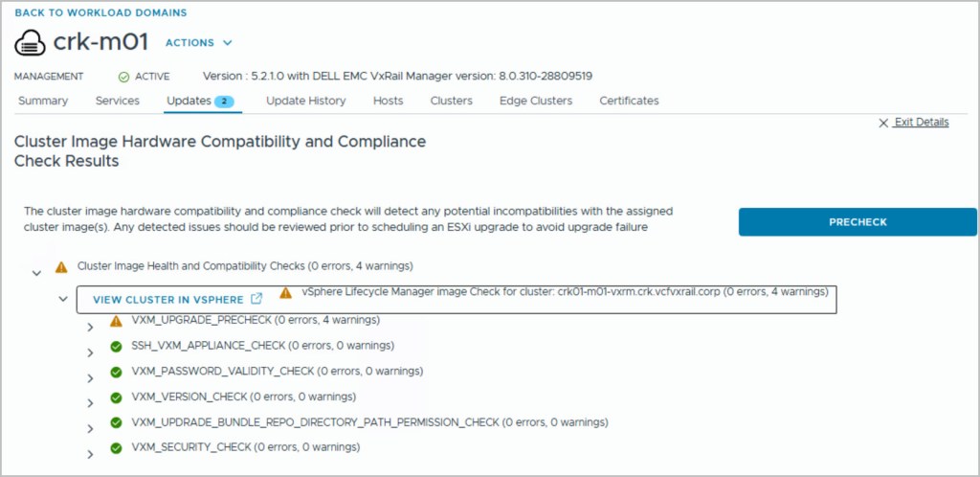Screen dimensions: 980x477
Task: Expand the VXM_UPGRADE_PRECHECK row
Action: (90, 328)
